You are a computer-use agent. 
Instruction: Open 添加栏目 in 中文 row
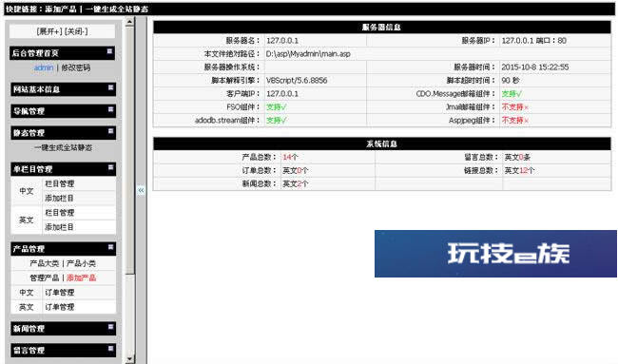coord(60,198)
